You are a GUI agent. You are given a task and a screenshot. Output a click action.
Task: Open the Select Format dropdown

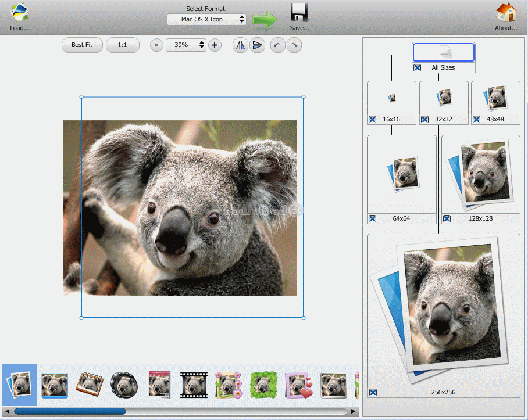click(206, 20)
